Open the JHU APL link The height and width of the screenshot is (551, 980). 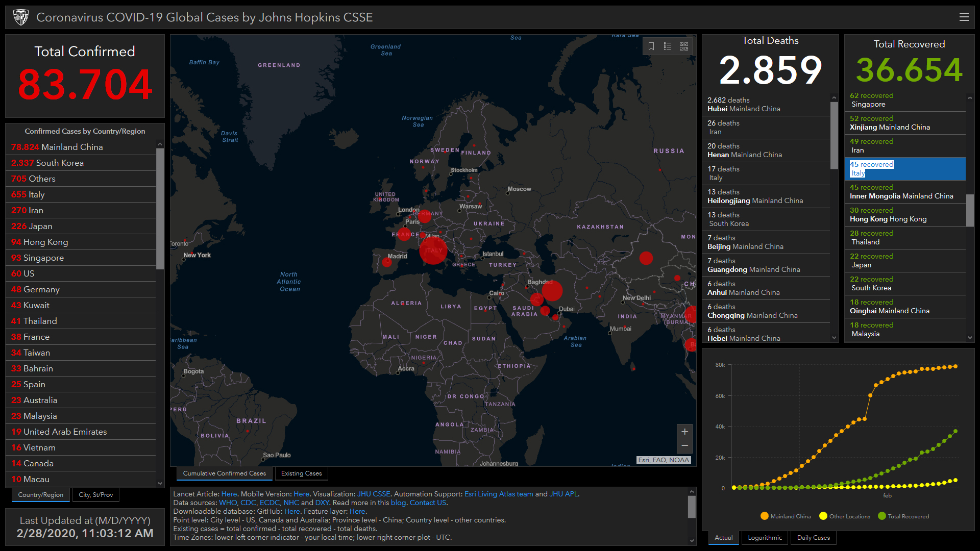click(x=563, y=494)
